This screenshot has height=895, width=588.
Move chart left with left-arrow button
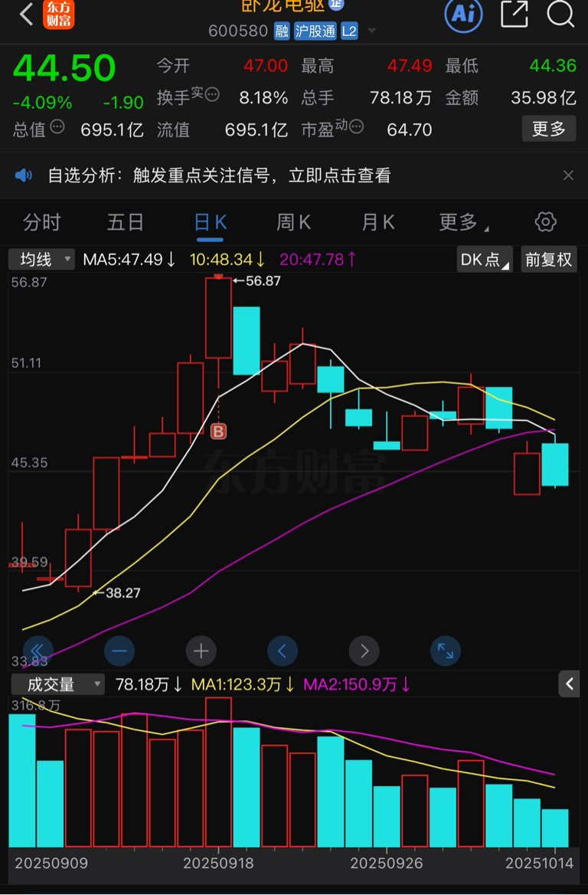tap(283, 651)
